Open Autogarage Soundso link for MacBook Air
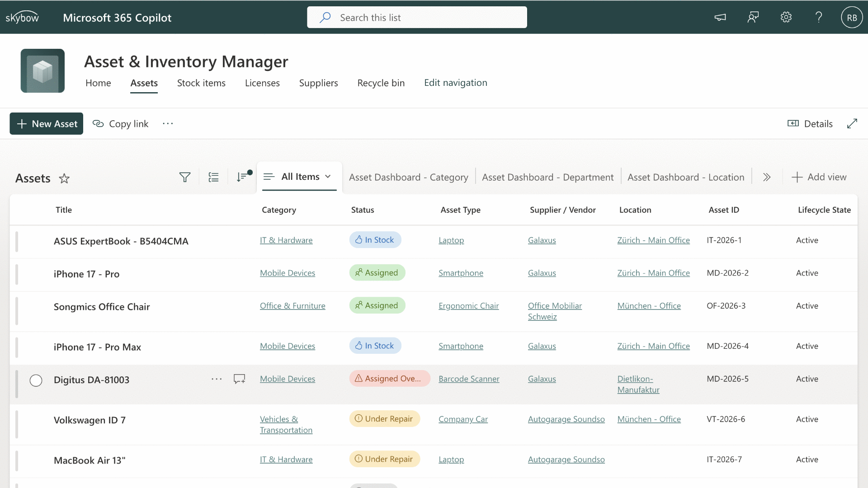Viewport: 868px width, 488px height. 566,459
